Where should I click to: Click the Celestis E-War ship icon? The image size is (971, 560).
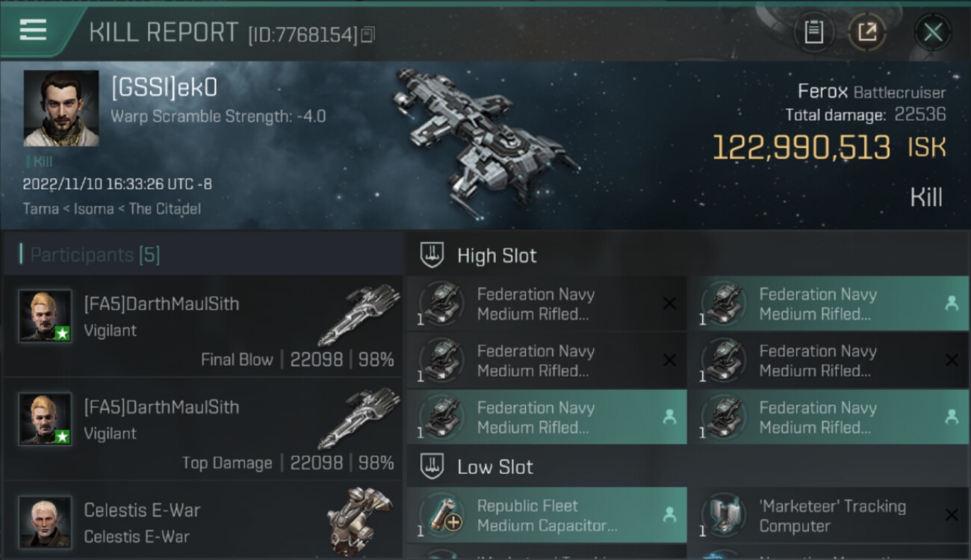coord(360,517)
